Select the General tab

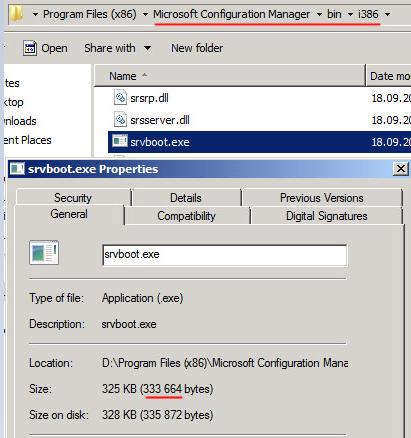click(x=69, y=214)
